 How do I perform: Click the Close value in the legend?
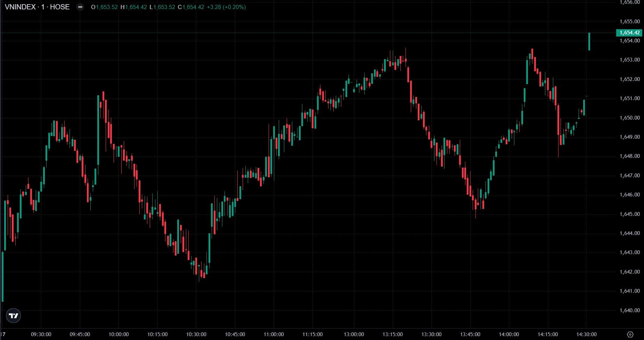(x=193, y=7)
